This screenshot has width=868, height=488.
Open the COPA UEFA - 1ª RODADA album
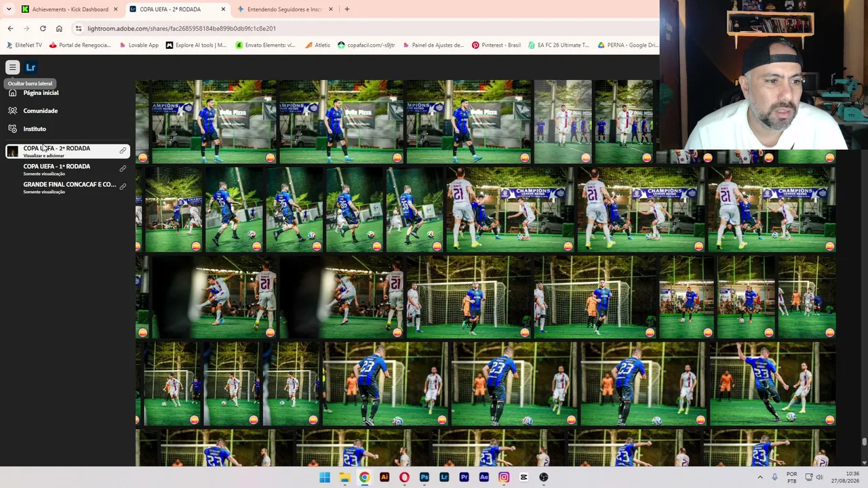pos(68,169)
